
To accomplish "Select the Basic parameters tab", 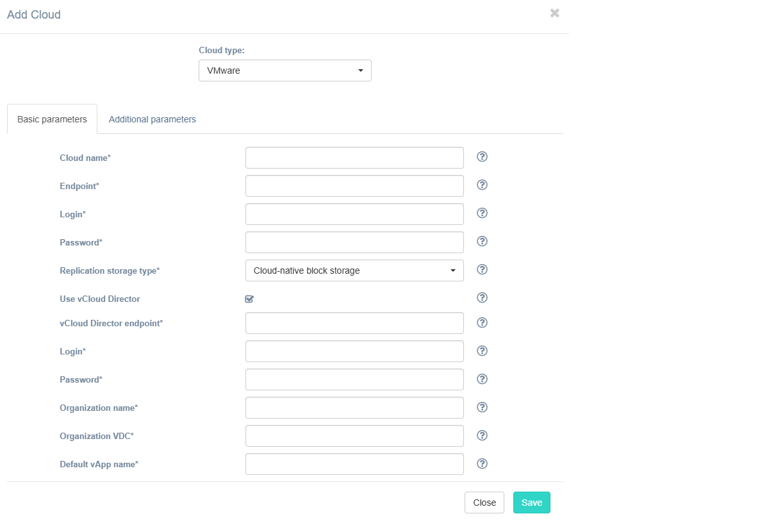I will [52, 119].
